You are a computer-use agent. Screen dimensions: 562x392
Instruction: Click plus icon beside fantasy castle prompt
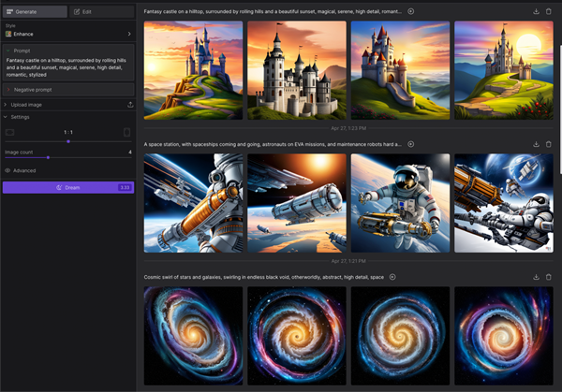tap(411, 11)
